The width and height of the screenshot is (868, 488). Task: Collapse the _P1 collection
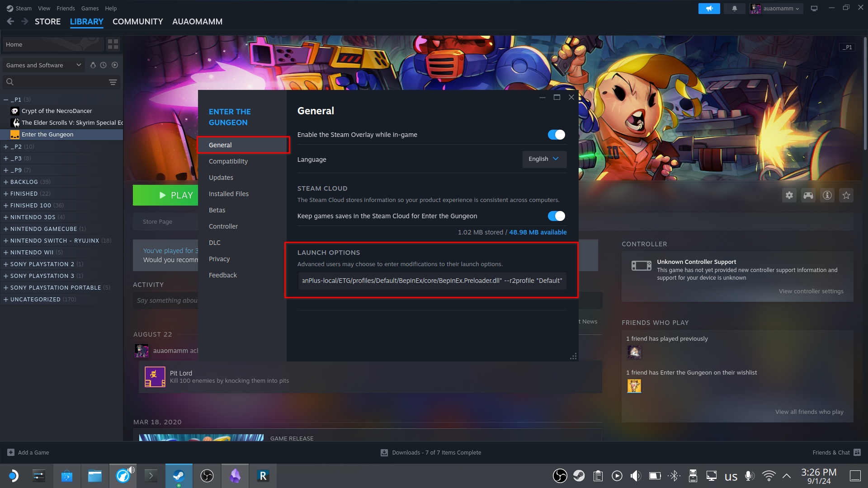pyautogui.click(x=6, y=99)
